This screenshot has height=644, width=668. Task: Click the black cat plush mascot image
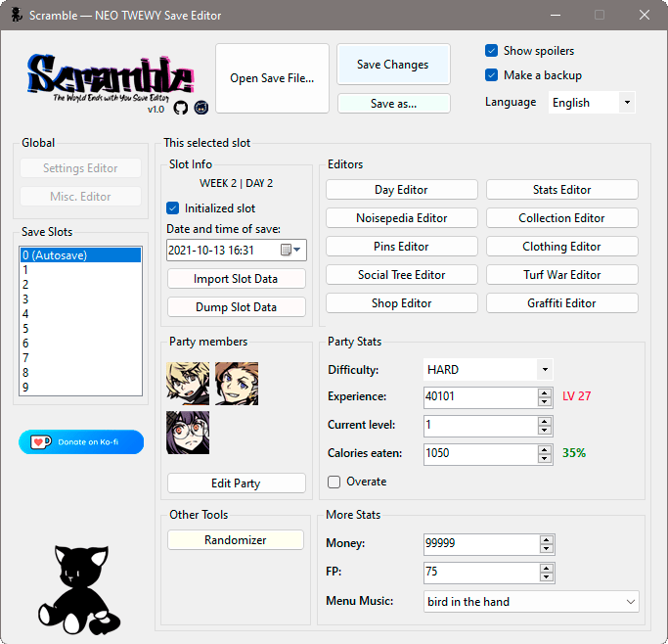(x=79, y=590)
